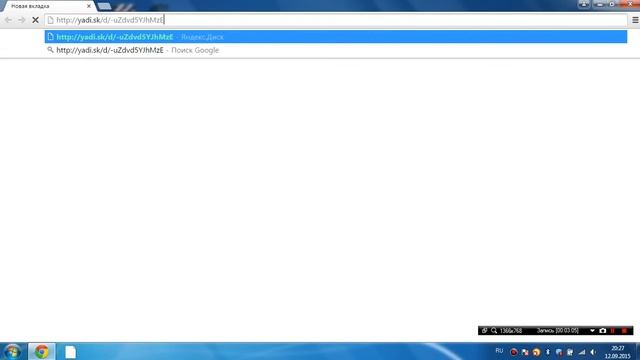Stop the screen recording with the red square

click(624, 331)
